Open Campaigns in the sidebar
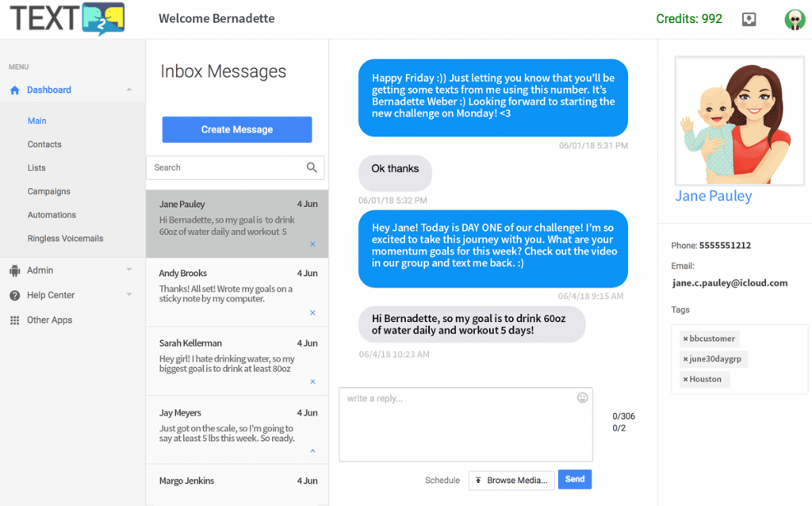The image size is (812, 506). tap(48, 191)
